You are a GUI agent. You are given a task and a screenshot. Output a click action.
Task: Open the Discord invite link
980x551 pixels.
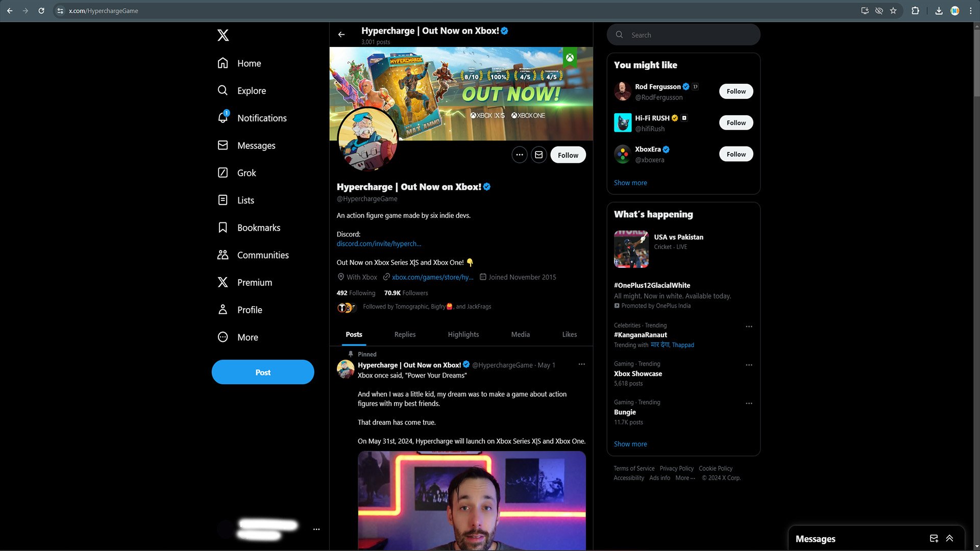379,244
